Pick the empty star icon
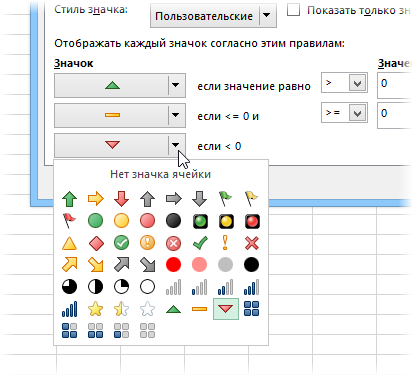413x376 pixels. [x=147, y=309]
